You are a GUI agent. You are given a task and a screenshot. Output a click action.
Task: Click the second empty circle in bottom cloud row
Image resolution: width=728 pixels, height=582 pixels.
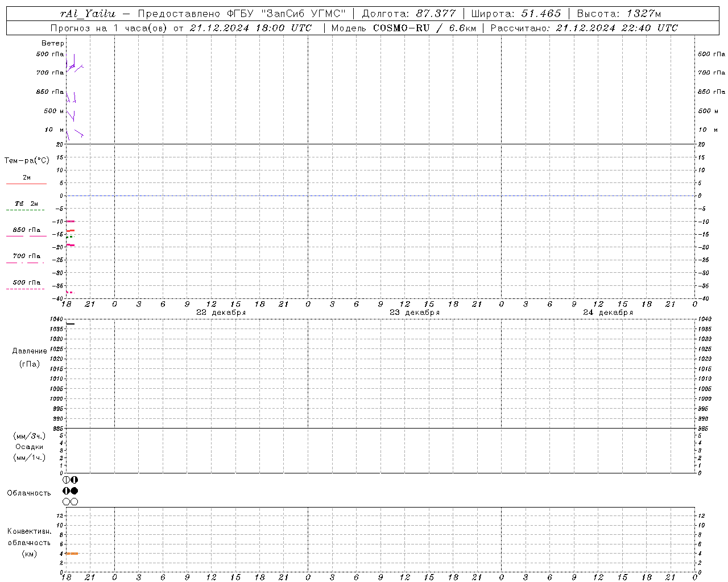coord(75,502)
